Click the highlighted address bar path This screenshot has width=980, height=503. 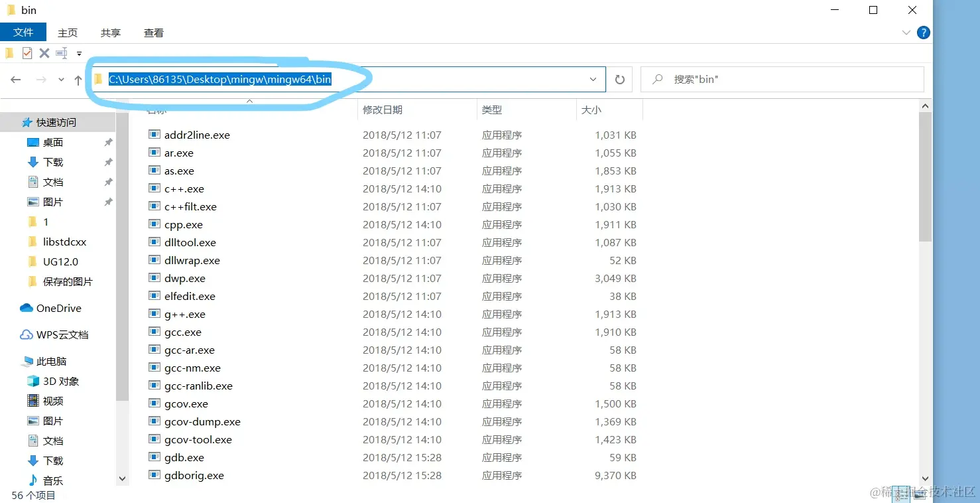point(220,80)
